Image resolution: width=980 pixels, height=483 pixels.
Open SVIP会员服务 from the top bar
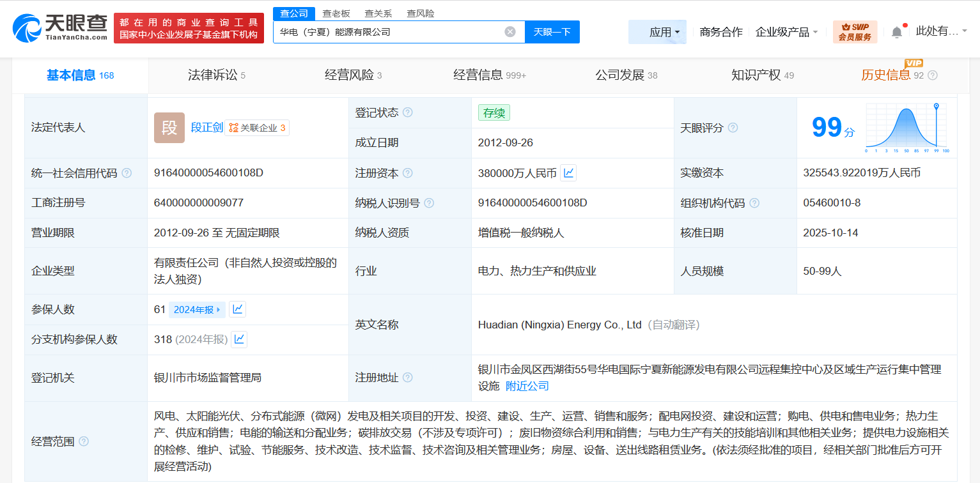tap(855, 31)
